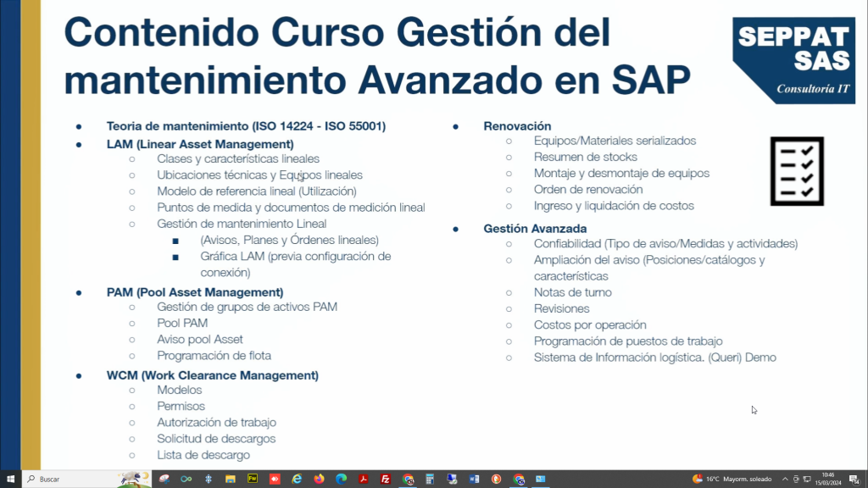Viewport: 868px width, 488px height.
Task: Launch Firefox from the taskbar
Action: click(x=319, y=480)
